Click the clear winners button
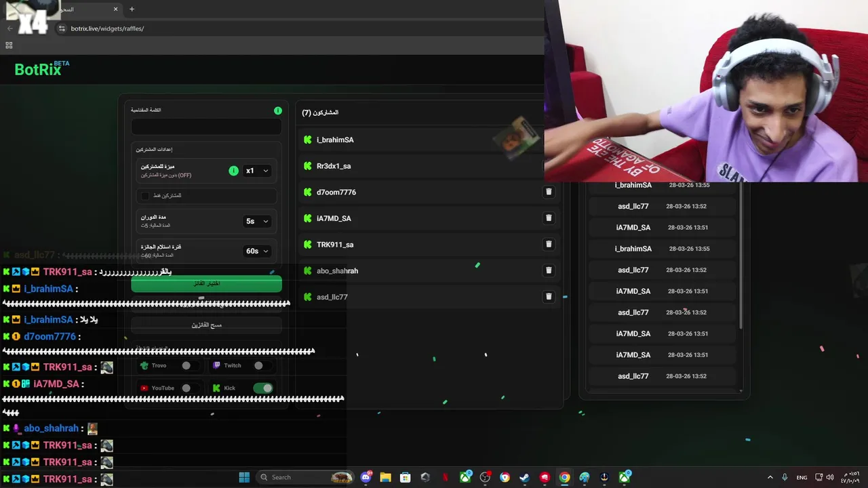Image resolution: width=868 pixels, height=488 pixels. coord(206,325)
